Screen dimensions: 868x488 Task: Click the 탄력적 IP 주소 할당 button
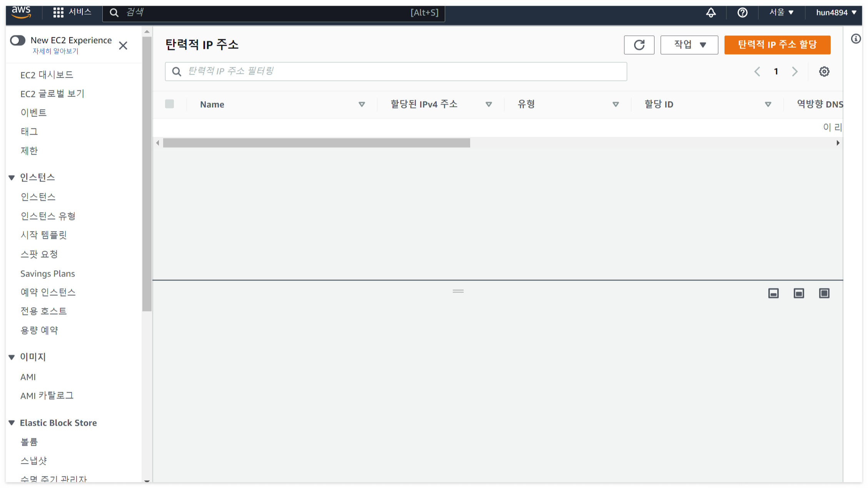click(777, 45)
